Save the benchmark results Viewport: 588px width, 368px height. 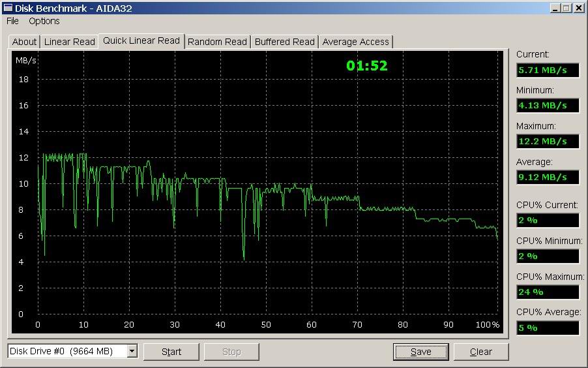pos(420,352)
